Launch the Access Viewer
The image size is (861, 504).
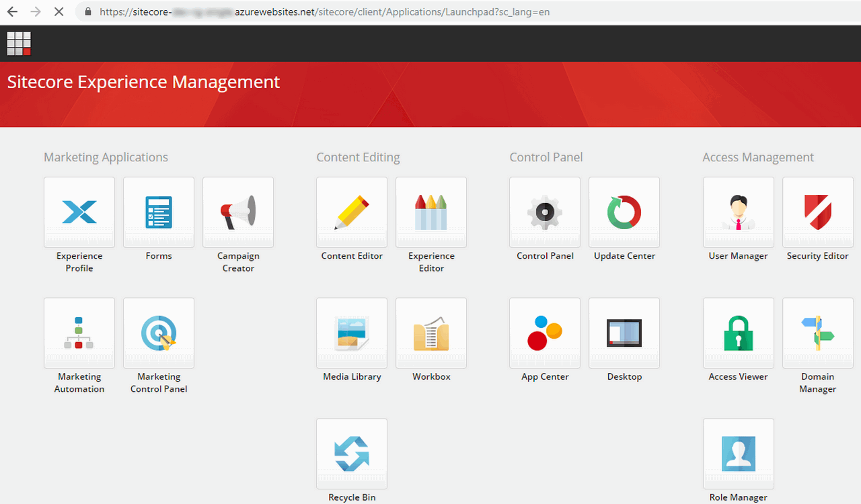click(739, 333)
